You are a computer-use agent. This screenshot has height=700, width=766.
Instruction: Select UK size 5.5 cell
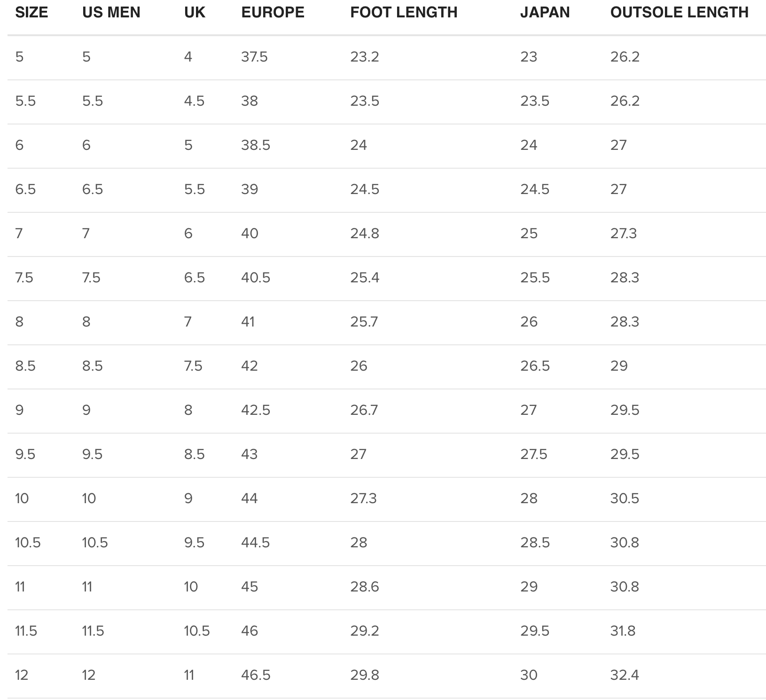[x=195, y=189]
